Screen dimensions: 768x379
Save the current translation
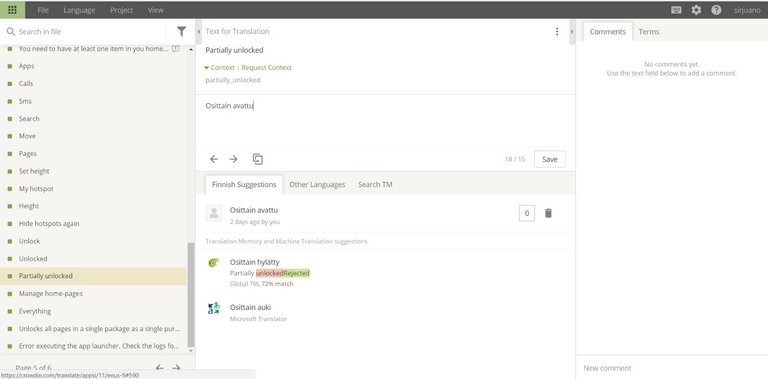pyautogui.click(x=550, y=159)
